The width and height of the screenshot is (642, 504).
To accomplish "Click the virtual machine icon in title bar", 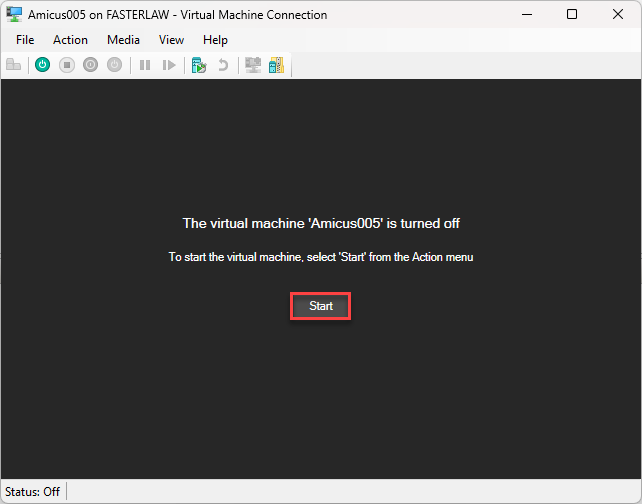I will pyautogui.click(x=14, y=14).
